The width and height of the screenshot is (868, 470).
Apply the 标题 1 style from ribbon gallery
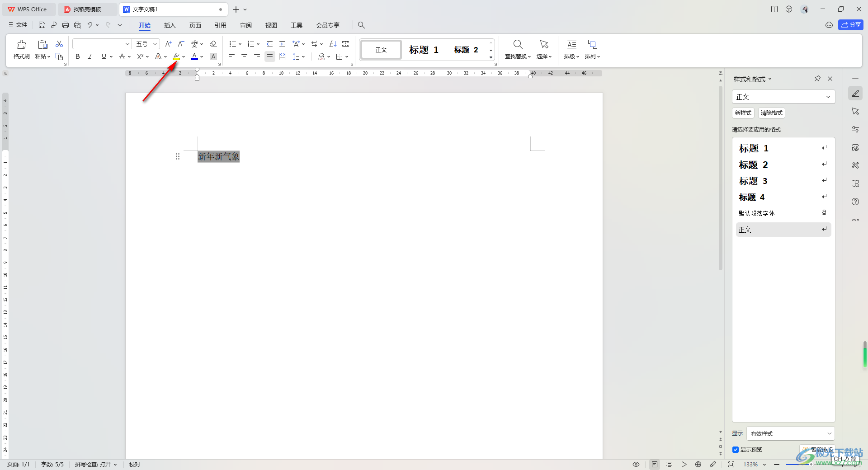424,50
